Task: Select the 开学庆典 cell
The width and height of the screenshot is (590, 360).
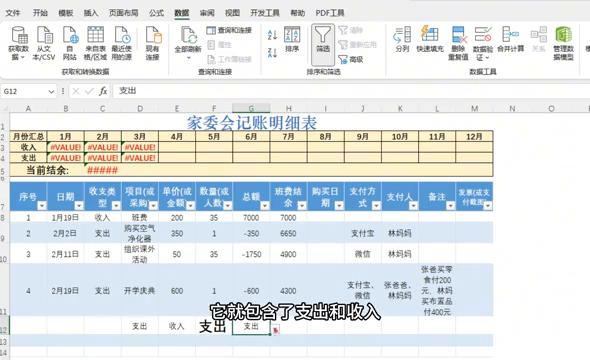Action: coord(140,290)
